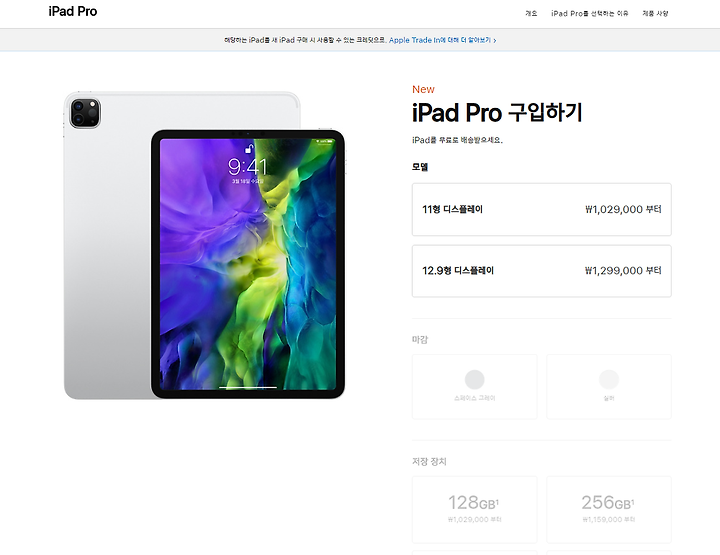This screenshot has width=720, height=555.
Task: Choose the 스페이스 그레이 finish option
Action: pos(474,387)
